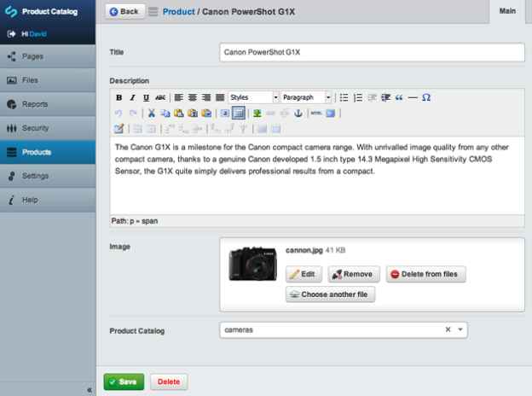
Task: Apply strikethrough (ABC) formatting
Action: tap(160, 97)
